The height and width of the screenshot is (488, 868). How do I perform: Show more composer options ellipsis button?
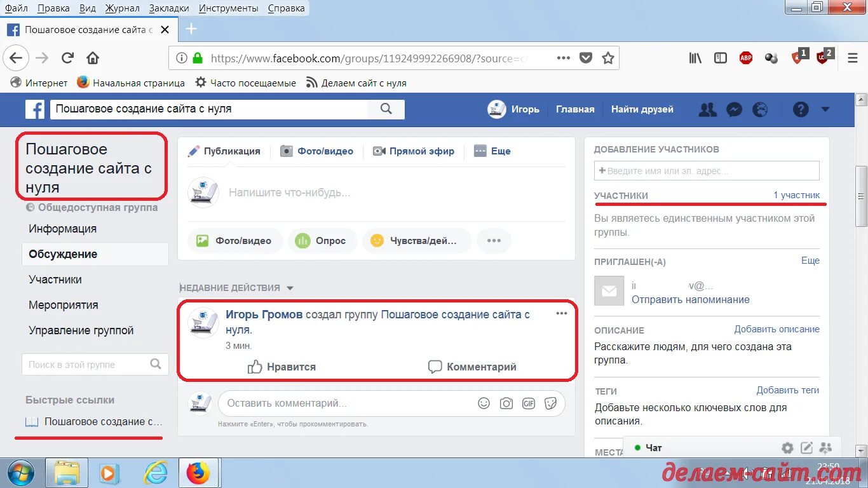click(x=494, y=241)
